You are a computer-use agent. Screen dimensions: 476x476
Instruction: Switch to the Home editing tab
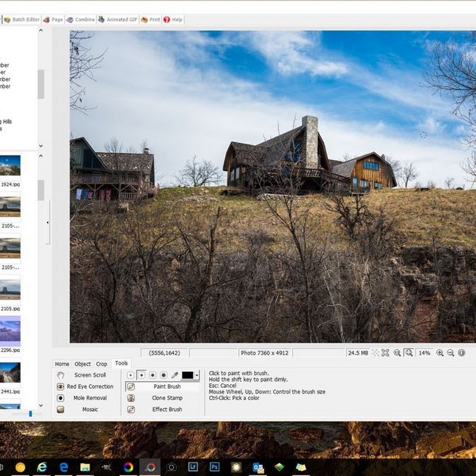[62, 364]
